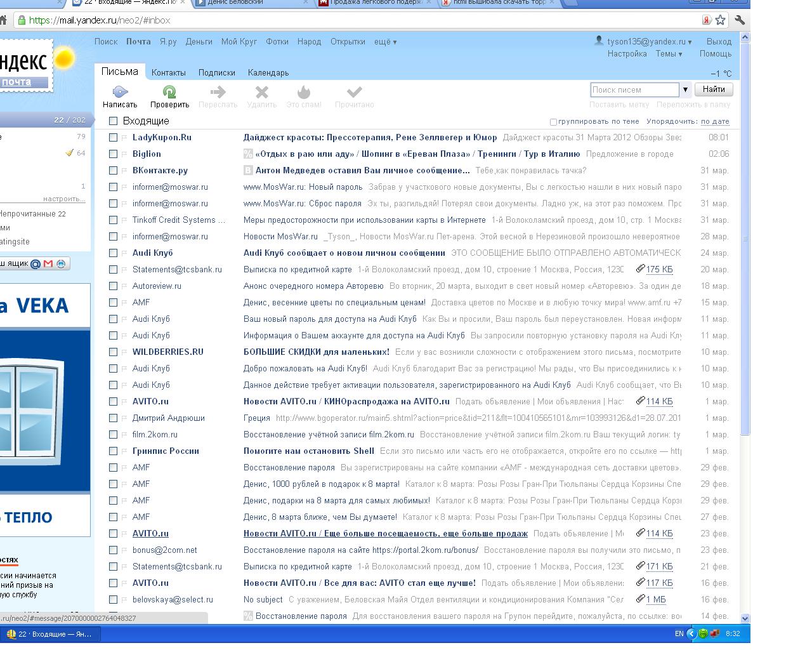Open Деньги in the top service menu
812x650 pixels.
click(x=199, y=42)
